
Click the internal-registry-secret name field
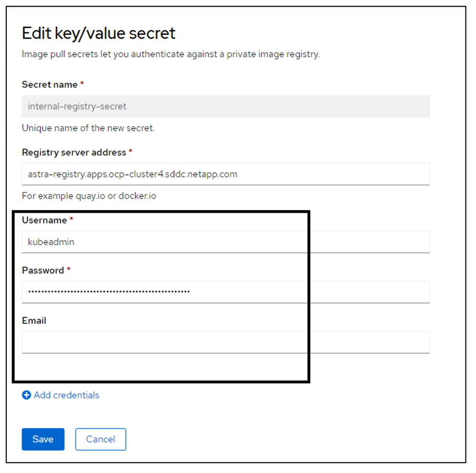pos(226,106)
